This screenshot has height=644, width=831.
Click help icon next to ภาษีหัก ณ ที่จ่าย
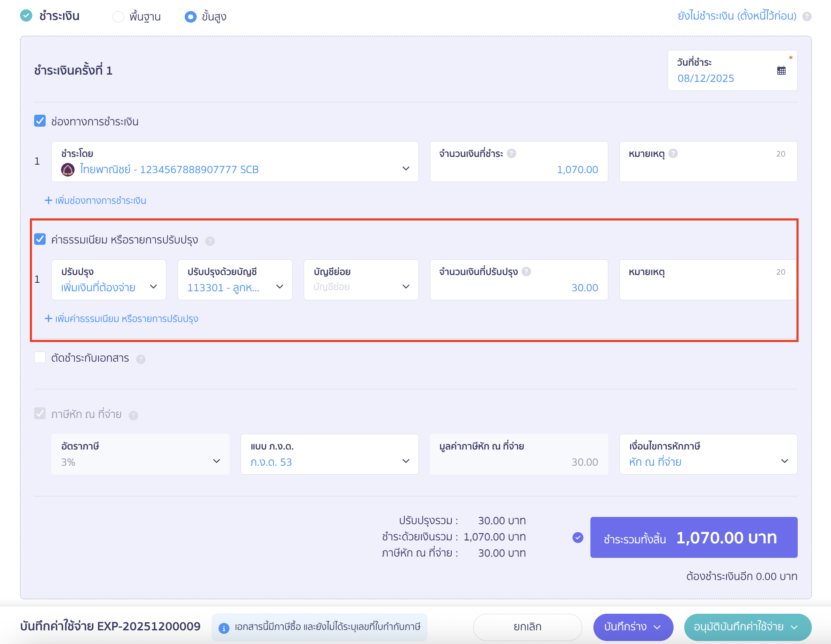coord(134,416)
